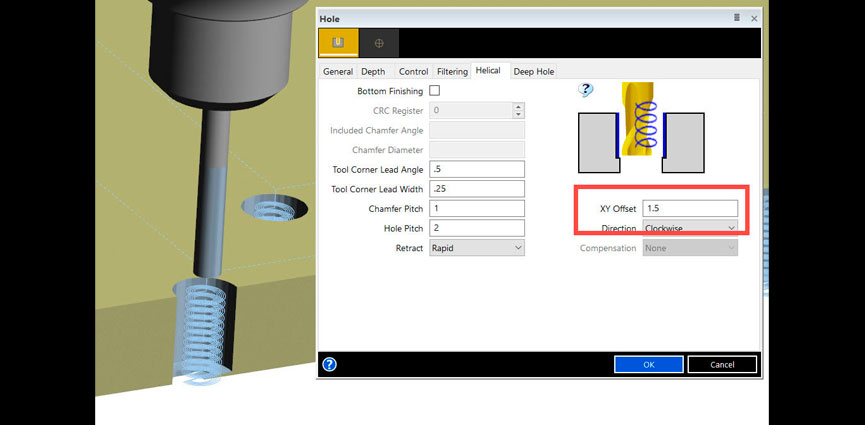
Task: Open the Direction dropdown set to Clockwise
Action: (x=690, y=228)
